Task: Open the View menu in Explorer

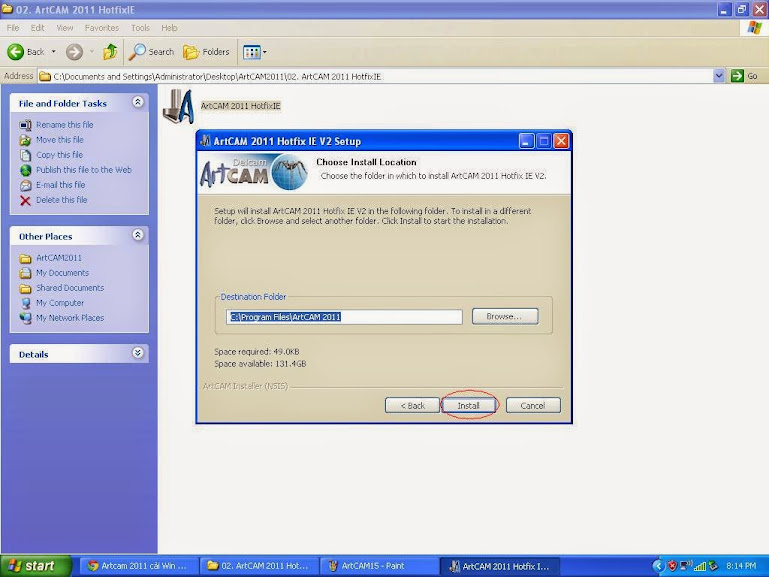Action: pos(64,28)
